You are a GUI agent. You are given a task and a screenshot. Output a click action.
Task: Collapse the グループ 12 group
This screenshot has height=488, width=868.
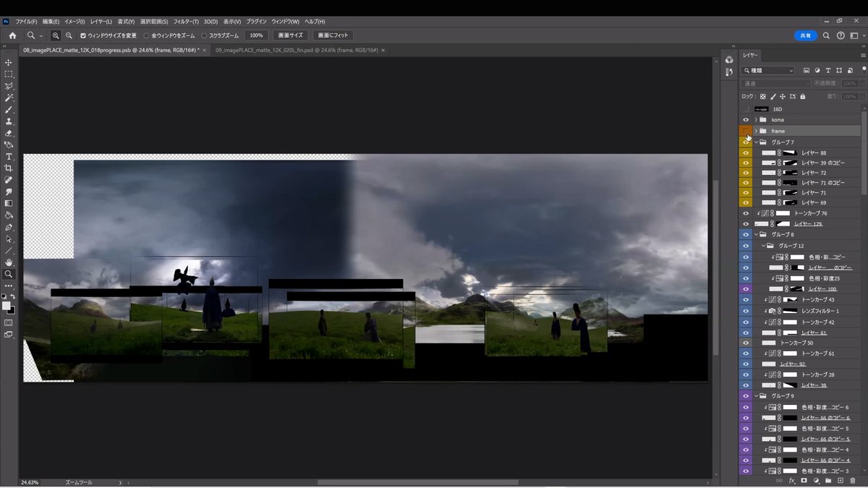(763, 246)
